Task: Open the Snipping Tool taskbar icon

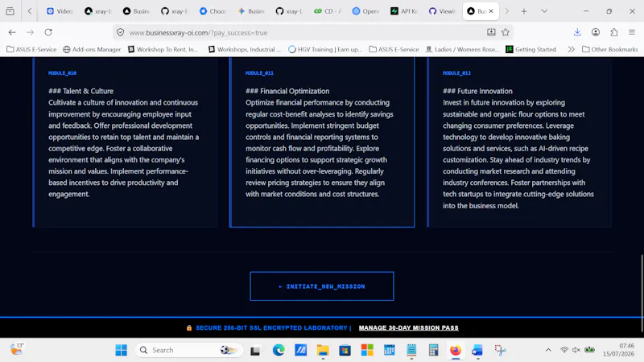Action: click(x=500, y=350)
